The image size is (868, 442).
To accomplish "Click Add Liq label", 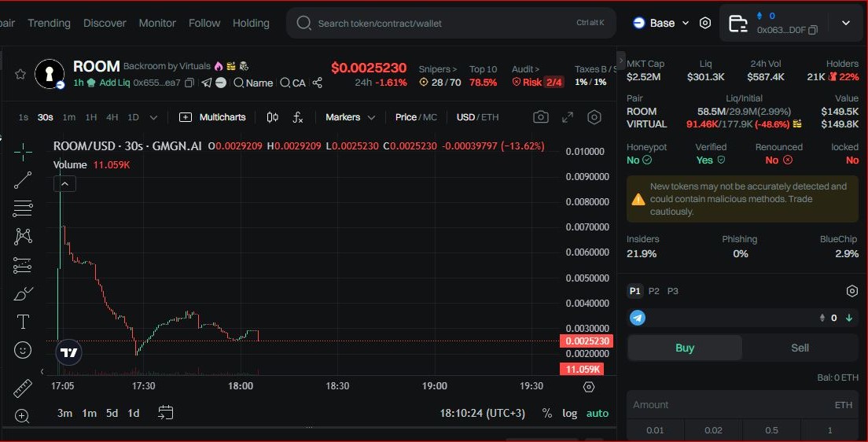I will click(x=115, y=83).
